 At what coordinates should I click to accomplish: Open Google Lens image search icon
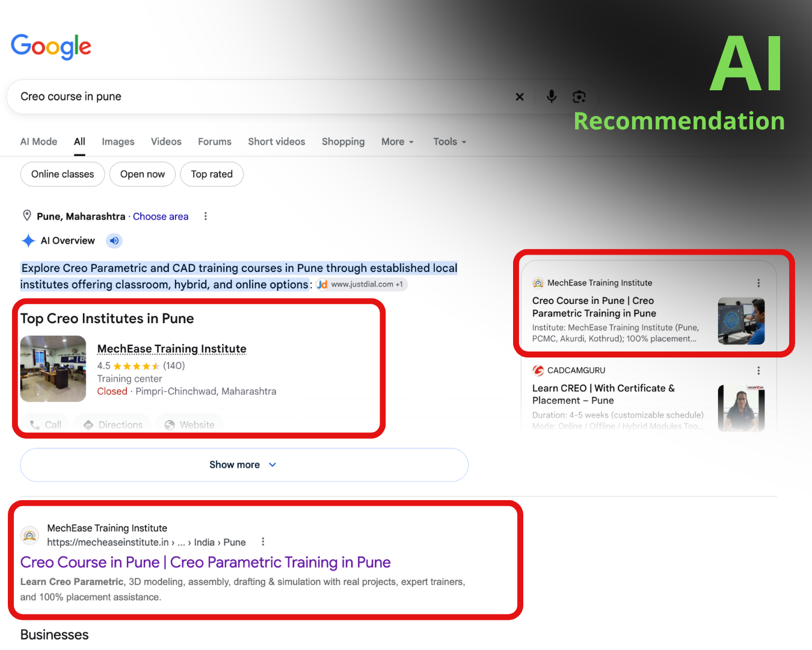pos(579,97)
